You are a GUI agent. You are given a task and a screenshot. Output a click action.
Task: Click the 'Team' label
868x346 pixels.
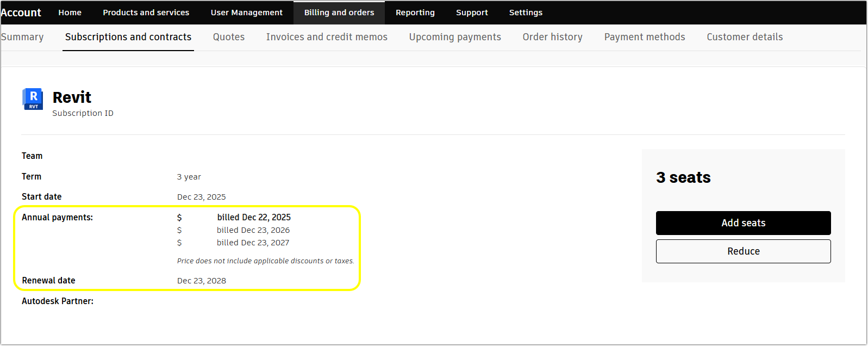[32, 156]
